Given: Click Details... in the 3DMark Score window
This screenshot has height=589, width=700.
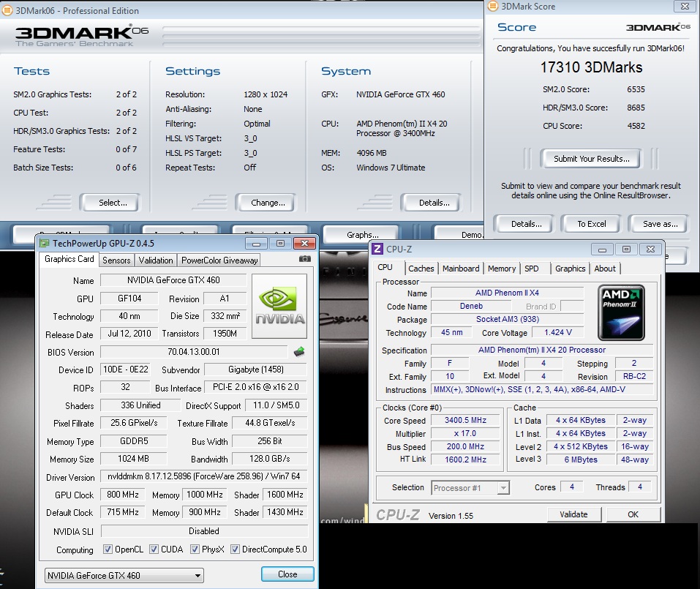Looking at the screenshot, I should click(x=524, y=224).
